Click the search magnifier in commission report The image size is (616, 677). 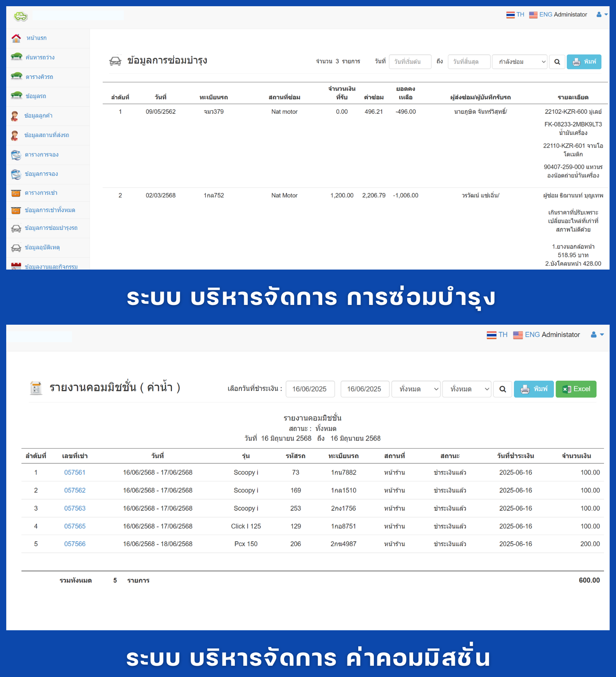503,389
